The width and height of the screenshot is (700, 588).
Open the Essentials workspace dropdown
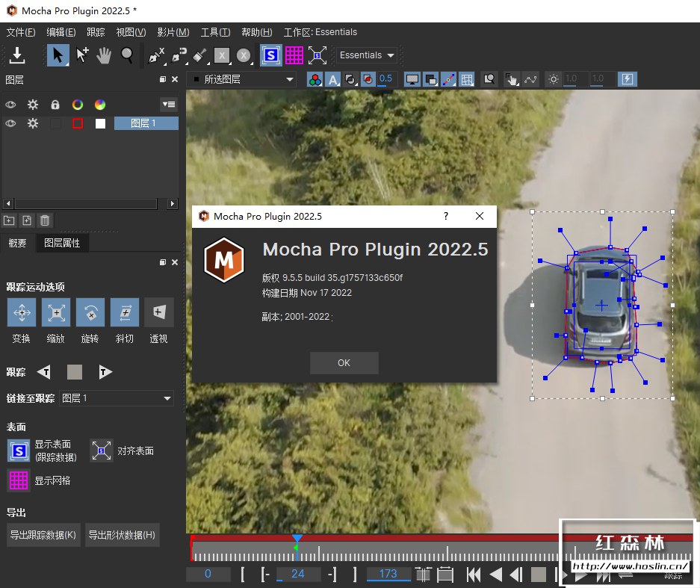click(367, 55)
